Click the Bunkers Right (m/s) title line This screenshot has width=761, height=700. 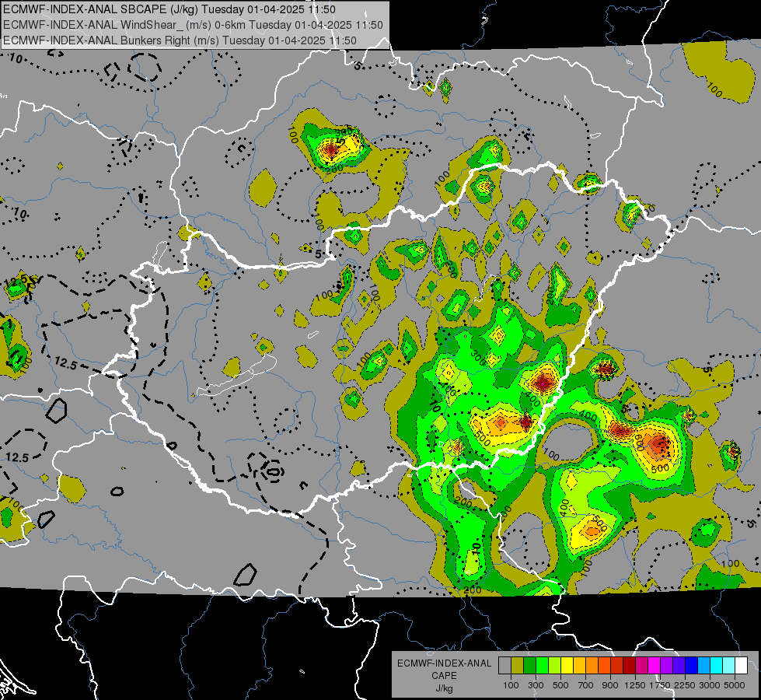click(x=180, y=40)
